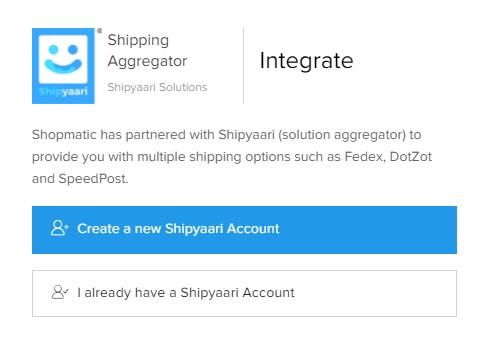
Task: Click the empty right side of blue button
Action: [368, 230]
